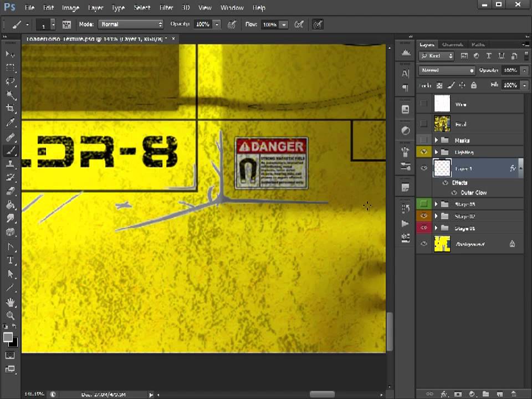Select the Line shape tool

point(10,288)
